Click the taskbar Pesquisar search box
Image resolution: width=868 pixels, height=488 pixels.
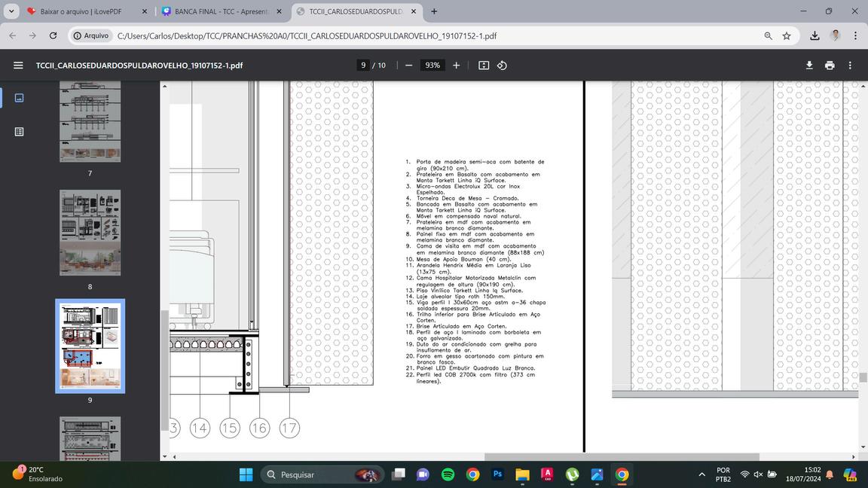coord(322,474)
